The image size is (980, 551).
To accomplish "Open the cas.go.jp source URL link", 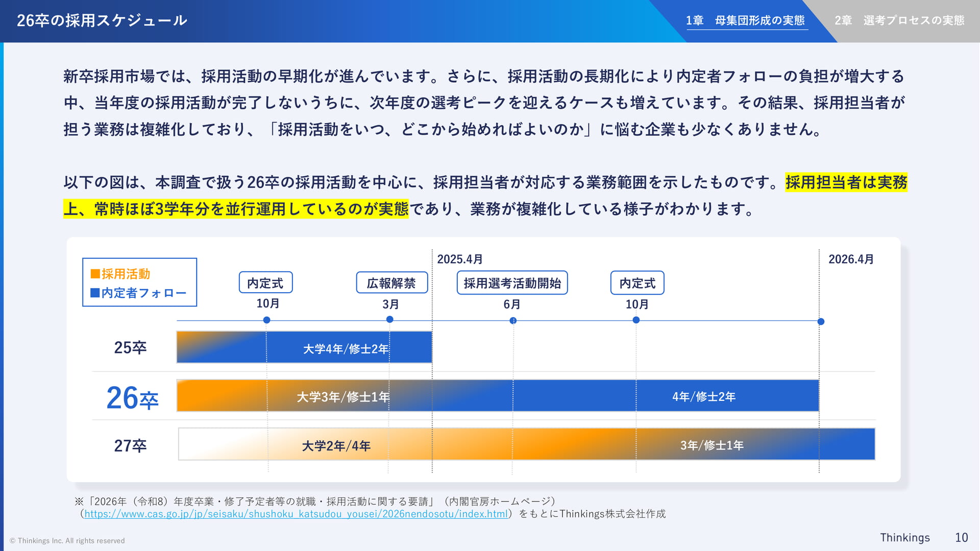I will coord(296,514).
